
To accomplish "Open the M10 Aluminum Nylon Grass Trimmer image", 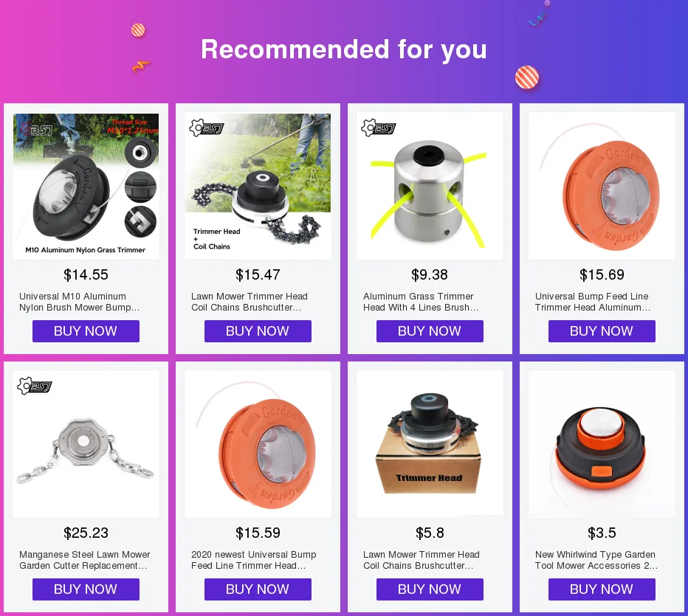I will pyautogui.click(x=86, y=186).
